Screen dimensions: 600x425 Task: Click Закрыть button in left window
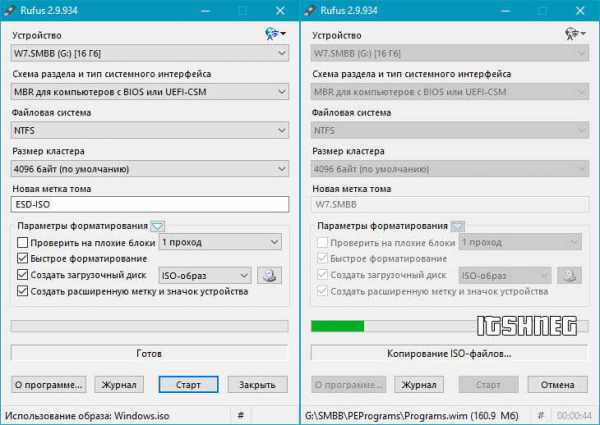(x=258, y=384)
